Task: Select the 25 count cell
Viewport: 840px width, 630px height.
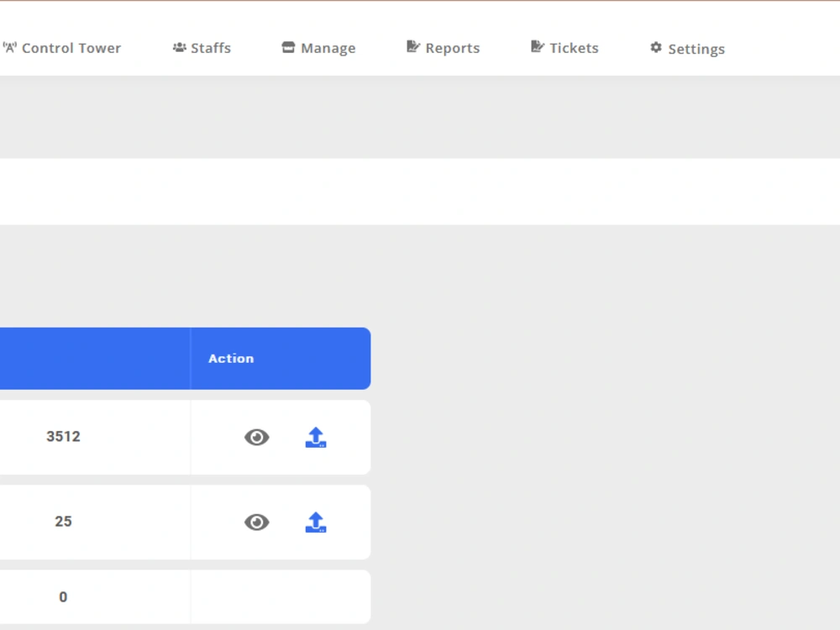Action: pos(63,522)
